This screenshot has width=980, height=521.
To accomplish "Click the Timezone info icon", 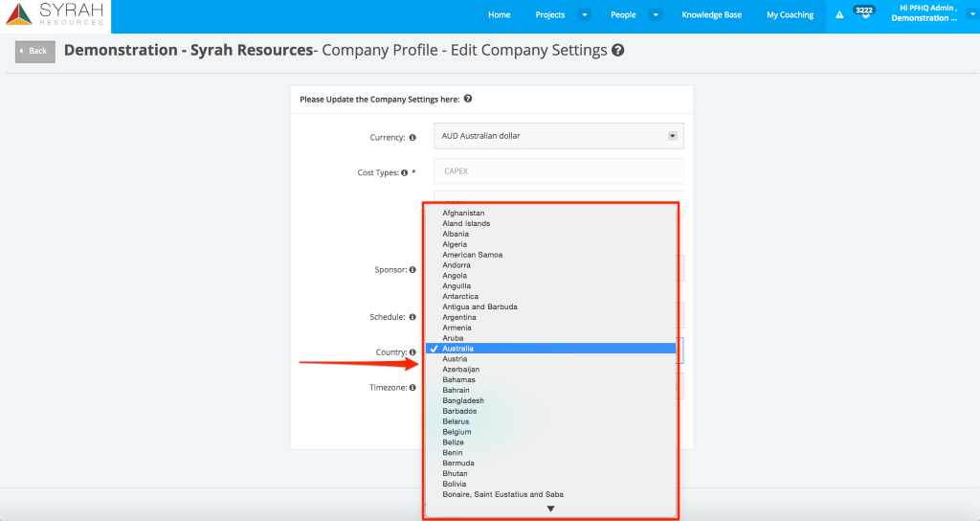I will click(x=412, y=388).
